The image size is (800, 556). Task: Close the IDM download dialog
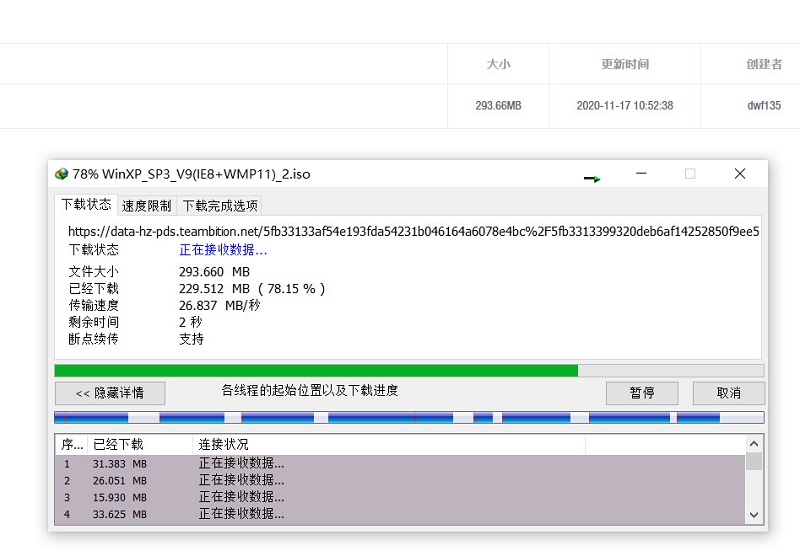click(x=740, y=174)
